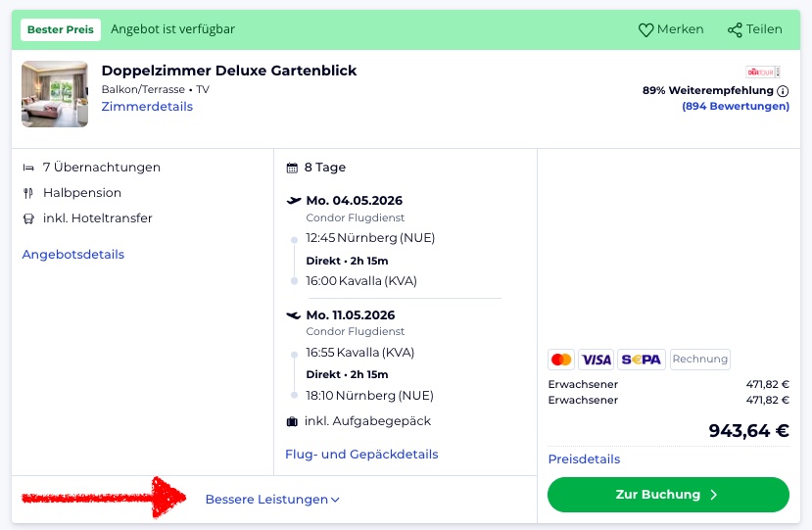Screen dimensions: 812x530
Task: Expand the Bessere Leistungen dropdown
Action: (266, 500)
